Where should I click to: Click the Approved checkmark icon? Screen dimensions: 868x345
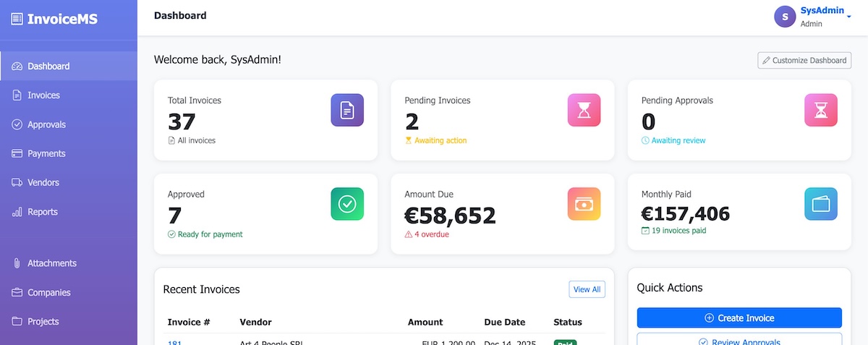click(347, 204)
